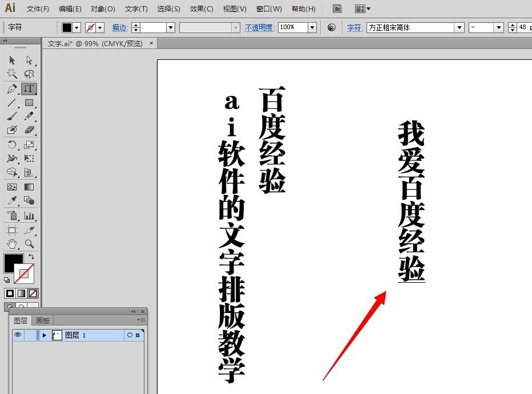
Task: Select the Gradient tool
Action: click(x=29, y=187)
